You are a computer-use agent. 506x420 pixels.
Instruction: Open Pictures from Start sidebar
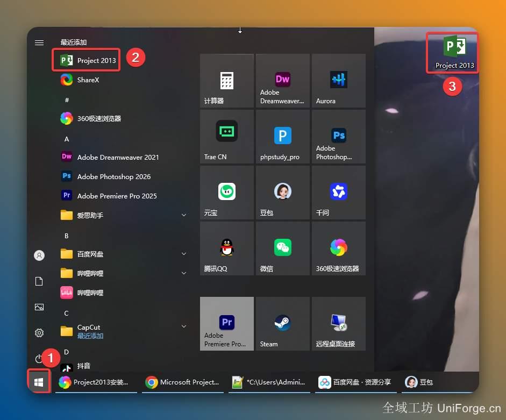(x=39, y=307)
